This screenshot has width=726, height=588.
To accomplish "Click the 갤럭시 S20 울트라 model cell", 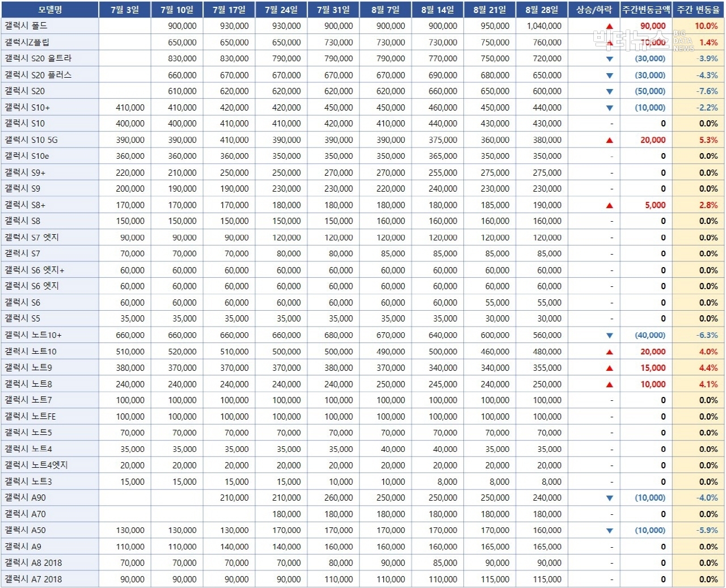I will point(50,58).
